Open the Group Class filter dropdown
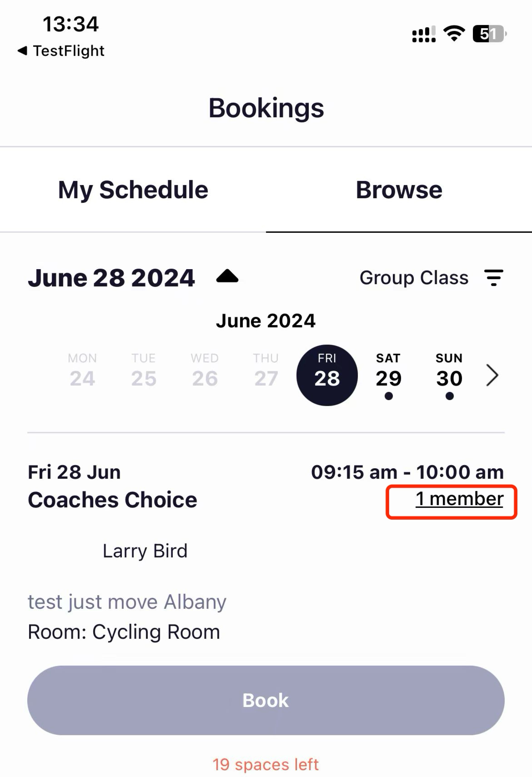The height and width of the screenshot is (777, 532). click(414, 278)
